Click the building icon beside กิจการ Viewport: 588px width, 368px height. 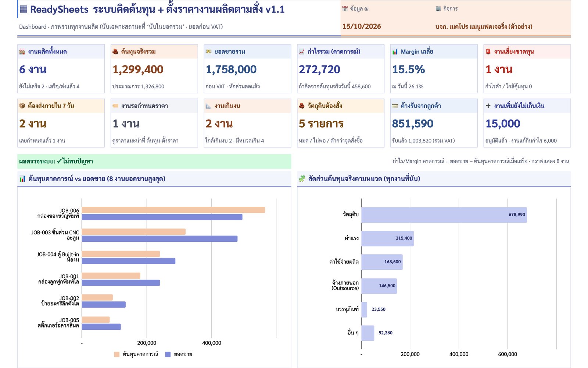[438, 8]
